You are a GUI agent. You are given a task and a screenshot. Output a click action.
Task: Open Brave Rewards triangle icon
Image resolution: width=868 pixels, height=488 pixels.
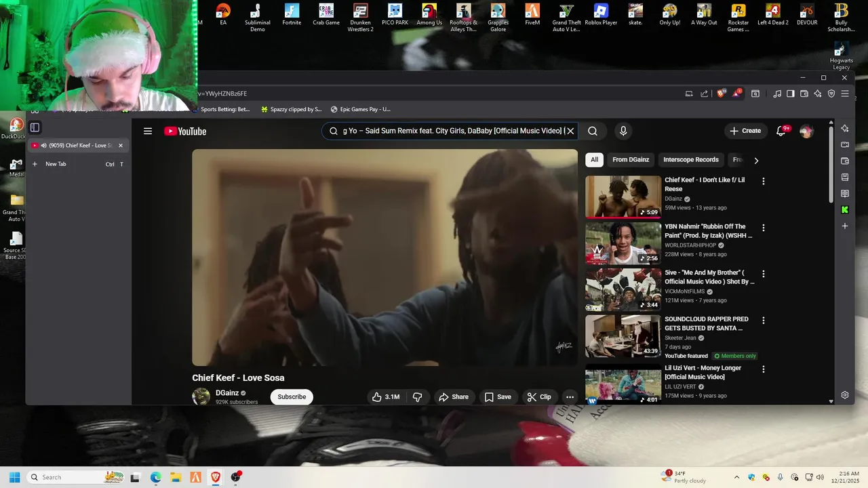pos(736,94)
